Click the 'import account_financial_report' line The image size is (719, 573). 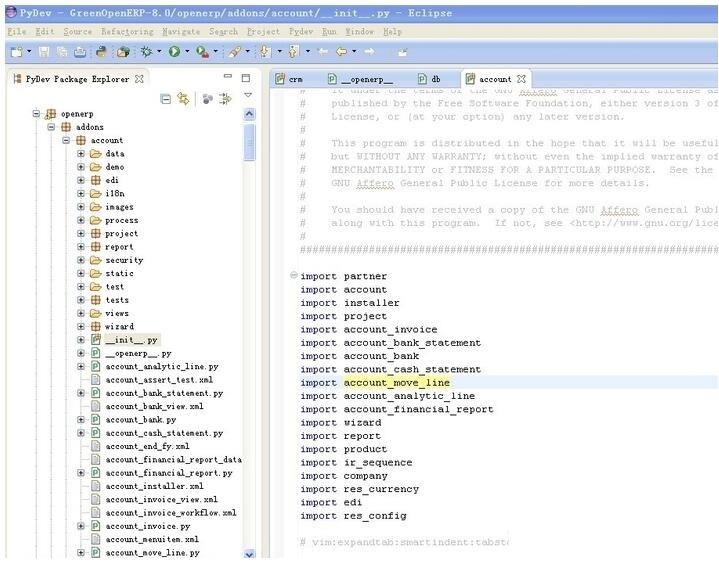point(397,409)
